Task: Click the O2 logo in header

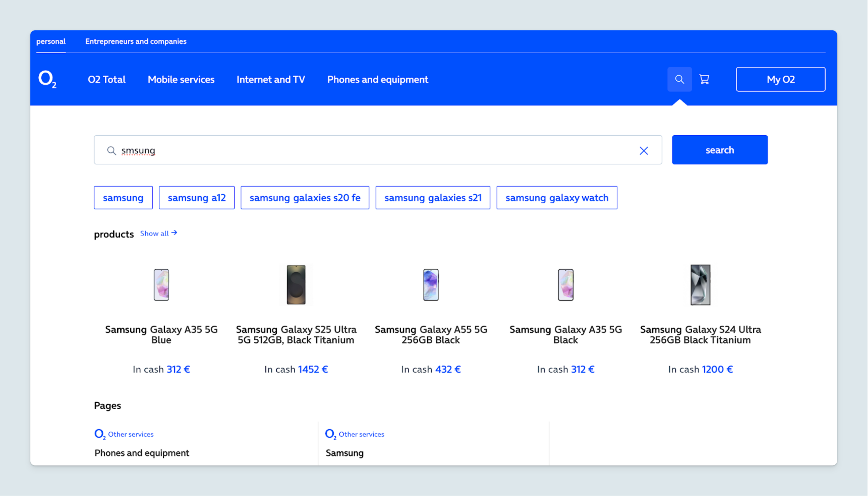Action: pyautogui.click(x=47, y=79)
